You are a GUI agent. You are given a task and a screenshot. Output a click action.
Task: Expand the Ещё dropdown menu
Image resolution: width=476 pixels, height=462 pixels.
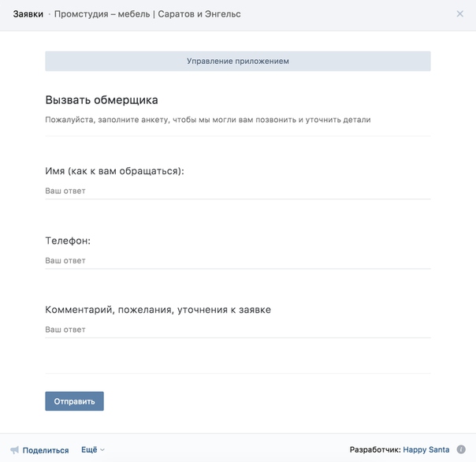(x=92, y=449)
